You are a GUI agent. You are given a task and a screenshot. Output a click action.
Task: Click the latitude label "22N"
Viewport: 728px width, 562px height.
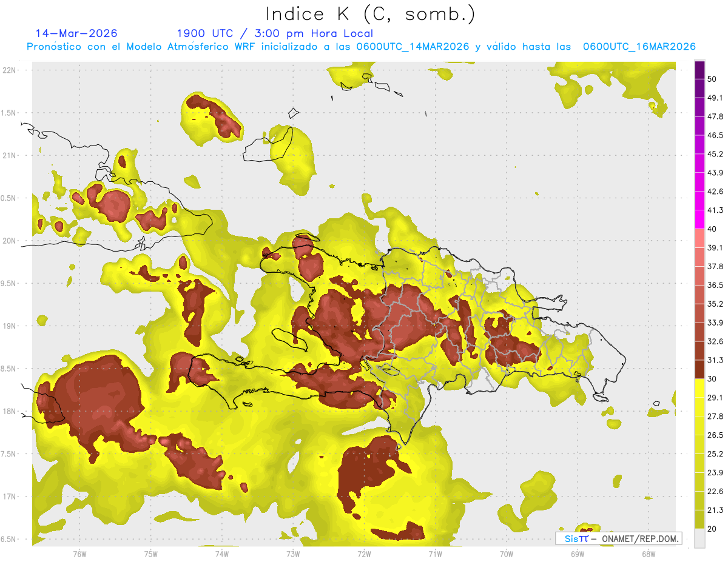9,70
